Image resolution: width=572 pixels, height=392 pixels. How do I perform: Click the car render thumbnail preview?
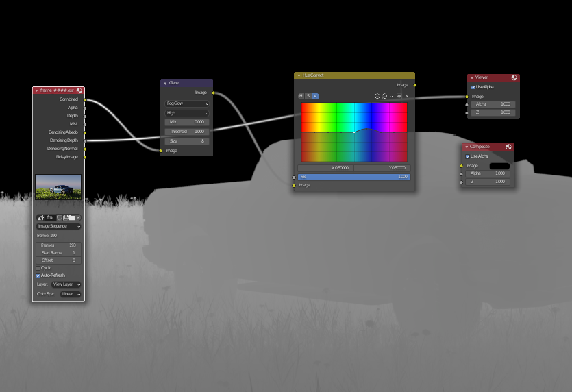(x=58, y=187)
